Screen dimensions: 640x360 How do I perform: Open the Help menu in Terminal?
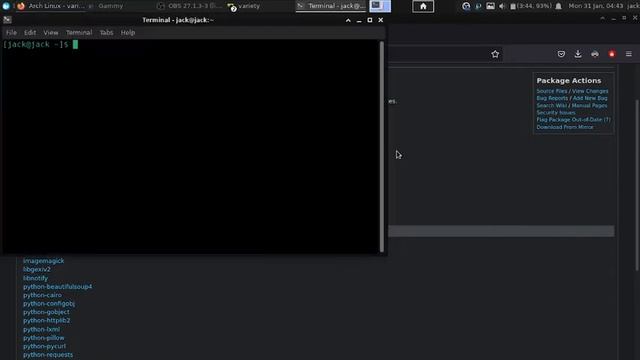point(128,32)
